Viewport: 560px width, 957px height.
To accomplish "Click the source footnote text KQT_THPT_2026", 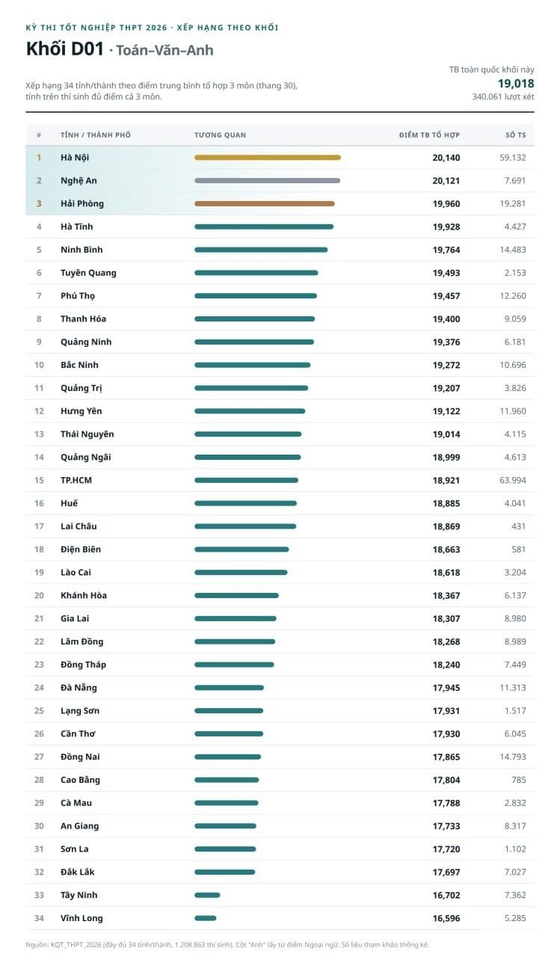I will click(x=81, y=944).
